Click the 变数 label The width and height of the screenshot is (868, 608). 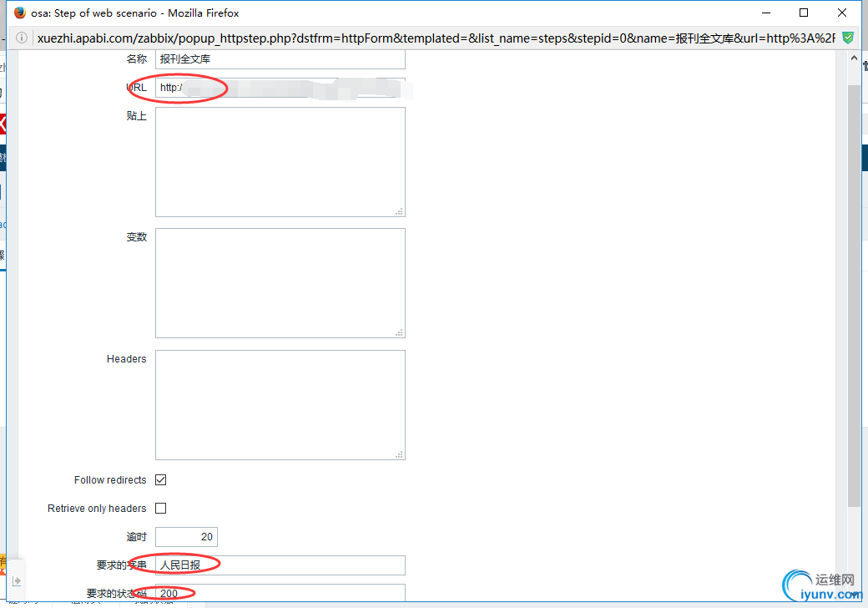[136, 237]
